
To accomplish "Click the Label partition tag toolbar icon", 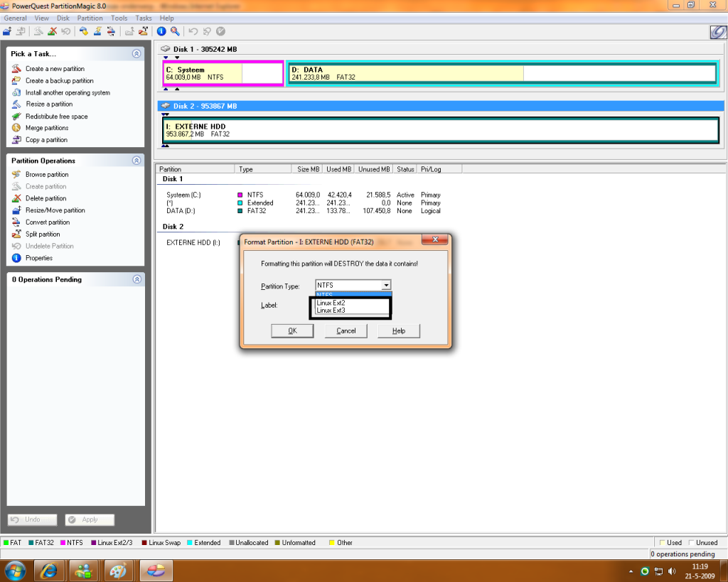I will [84, 31].
